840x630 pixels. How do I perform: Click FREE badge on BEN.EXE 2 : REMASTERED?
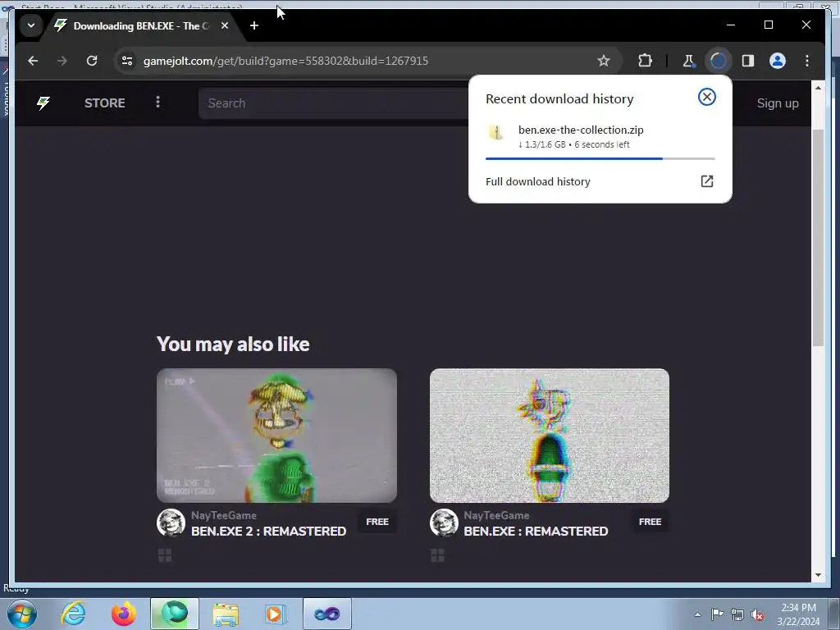click(377, 522)
